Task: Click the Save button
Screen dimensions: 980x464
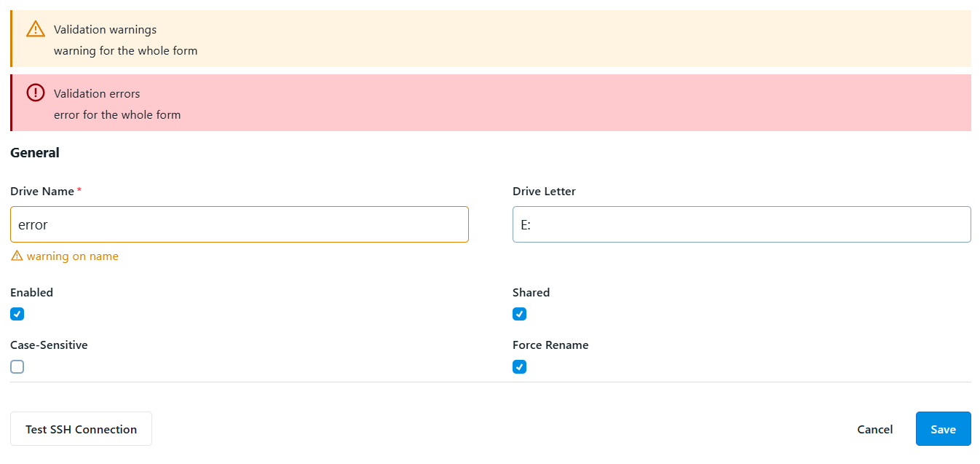Action: tap(943, 429)
